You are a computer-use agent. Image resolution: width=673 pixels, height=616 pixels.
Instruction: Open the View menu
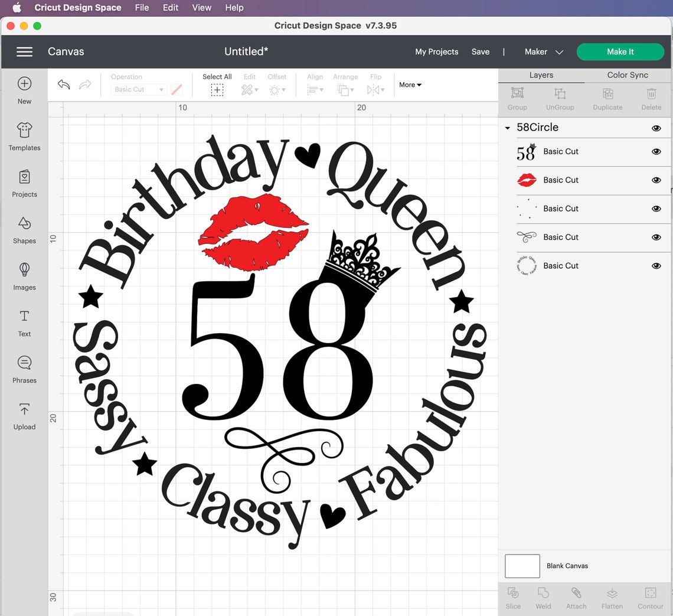click(201, 8)
